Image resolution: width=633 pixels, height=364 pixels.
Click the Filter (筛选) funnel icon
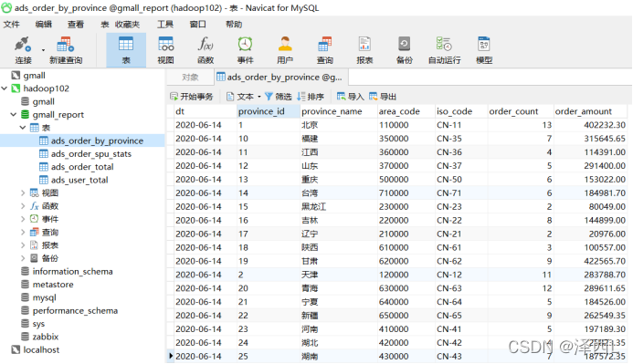pyautogui.click(x=269, y=97)
